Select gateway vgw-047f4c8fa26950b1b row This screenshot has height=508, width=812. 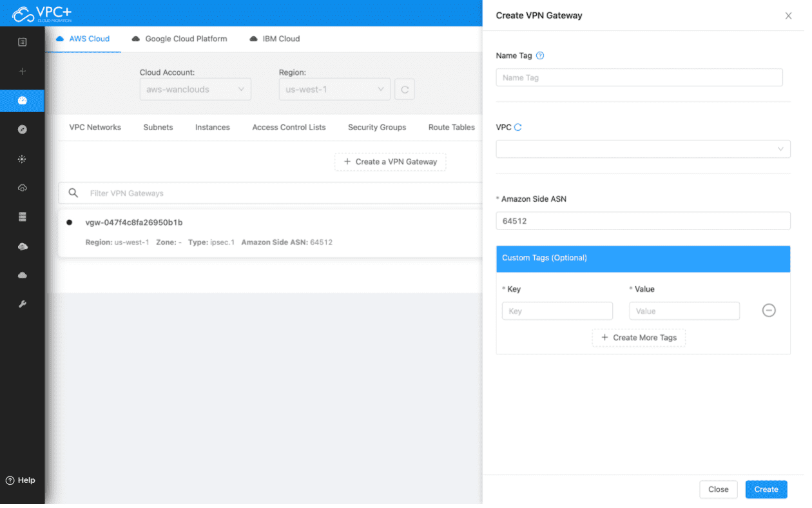point(271,232)
